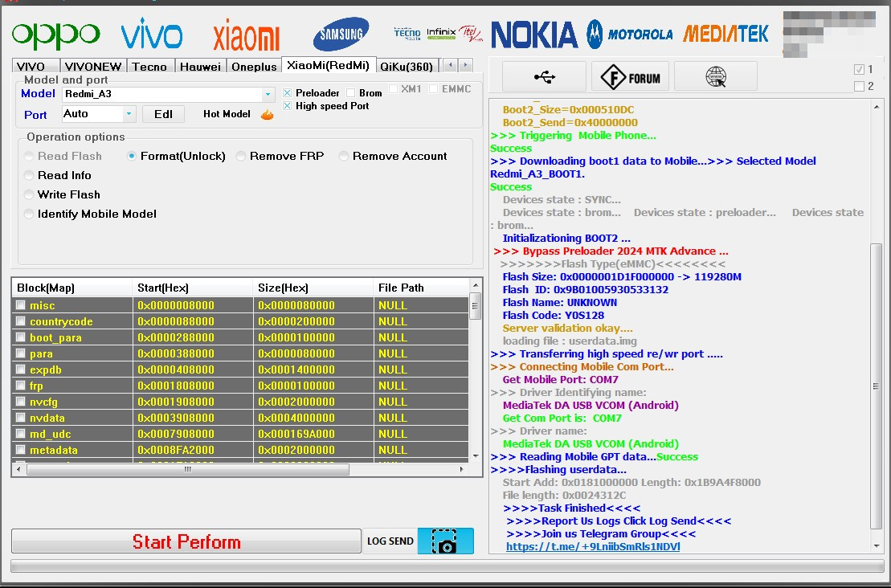Image resolution: width=891 pixels, height=588 pixels.
Task: Click the Nokia brand logo
Action: [534, 35]
